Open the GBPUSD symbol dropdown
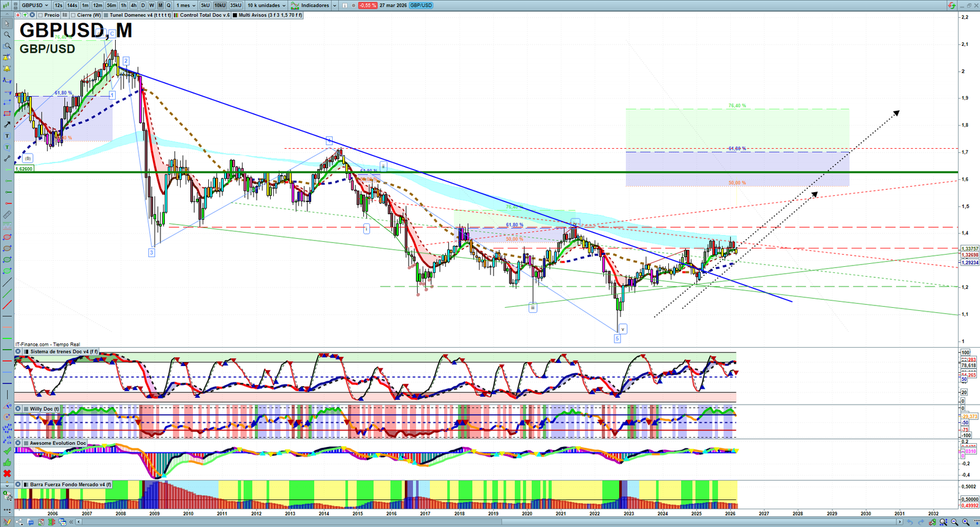Screen dimensions: 980x527 tap(34, 6)
